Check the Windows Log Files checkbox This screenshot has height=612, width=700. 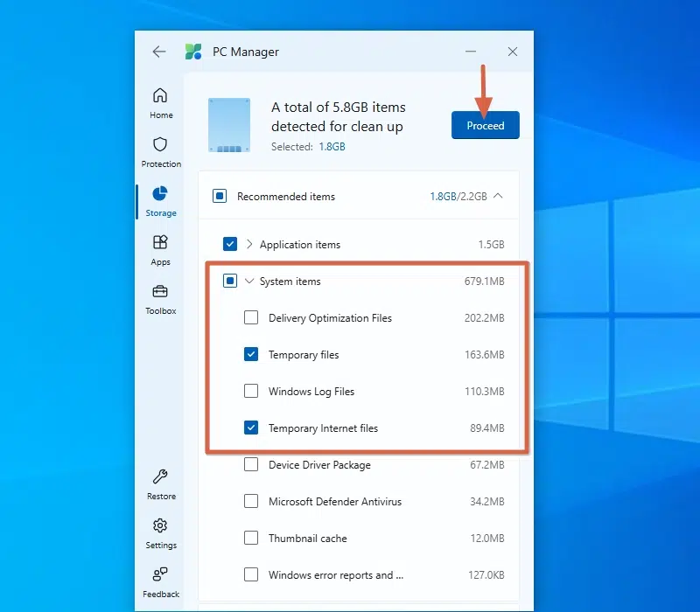[x=251, y=392]
